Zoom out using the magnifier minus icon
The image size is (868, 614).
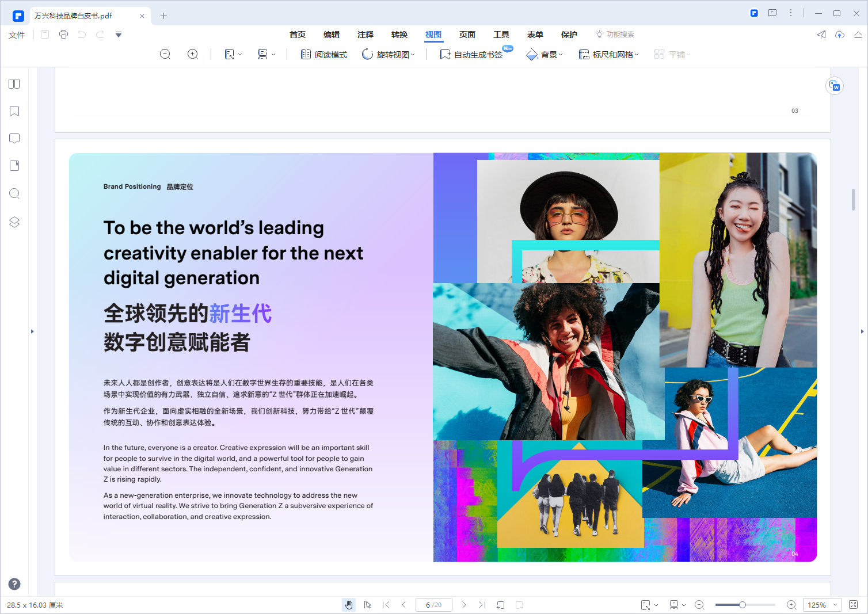(165, 54)
